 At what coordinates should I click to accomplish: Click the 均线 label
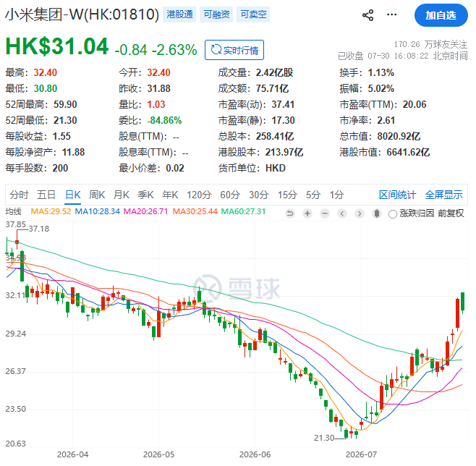point(14,211)
